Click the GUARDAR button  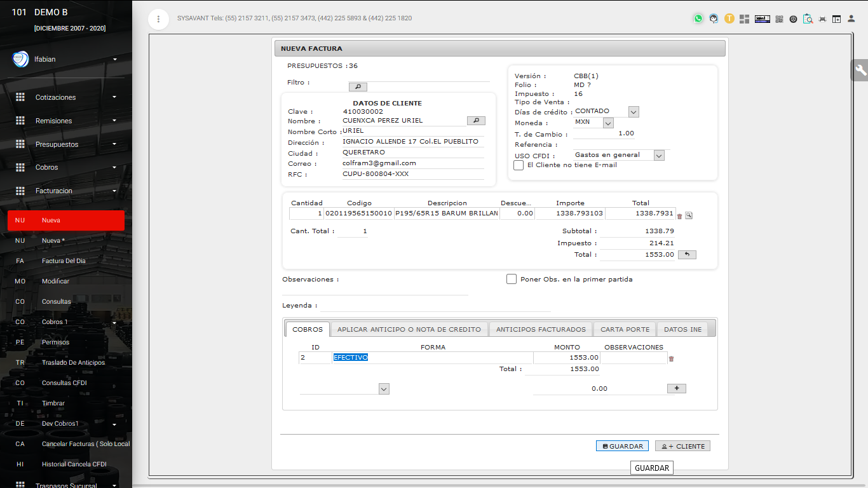622,446
